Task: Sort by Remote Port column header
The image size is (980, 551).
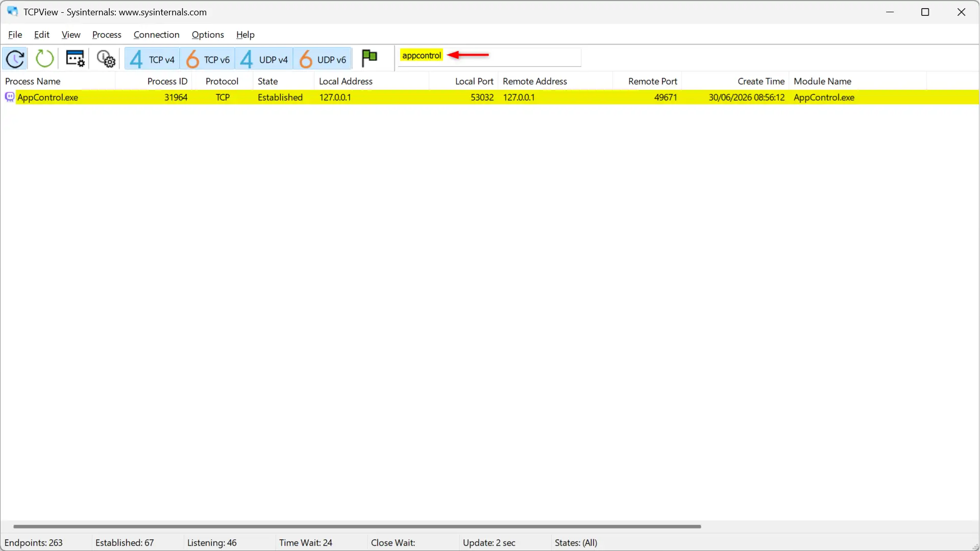Action: 647,81
